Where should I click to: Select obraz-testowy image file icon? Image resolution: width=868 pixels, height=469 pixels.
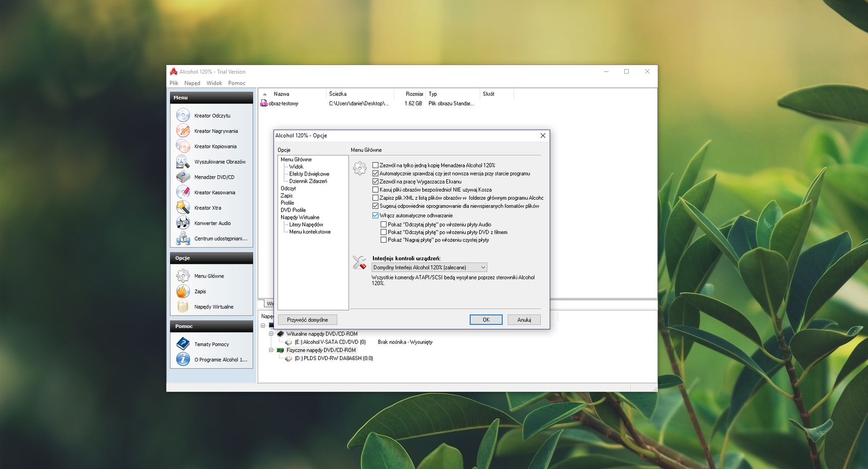pyautogui.click(x=263, y=103)
